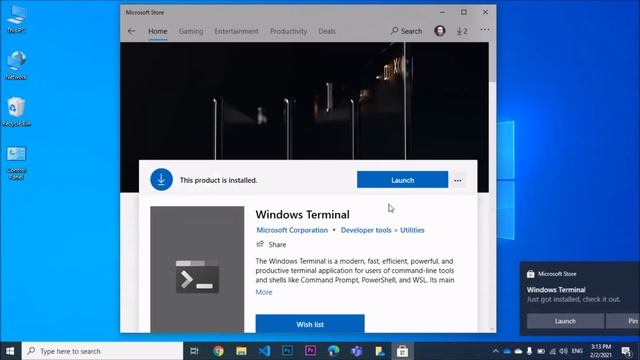Show hidden system tray icons
The image size is (640, 360).
click(x=496, y=351)
